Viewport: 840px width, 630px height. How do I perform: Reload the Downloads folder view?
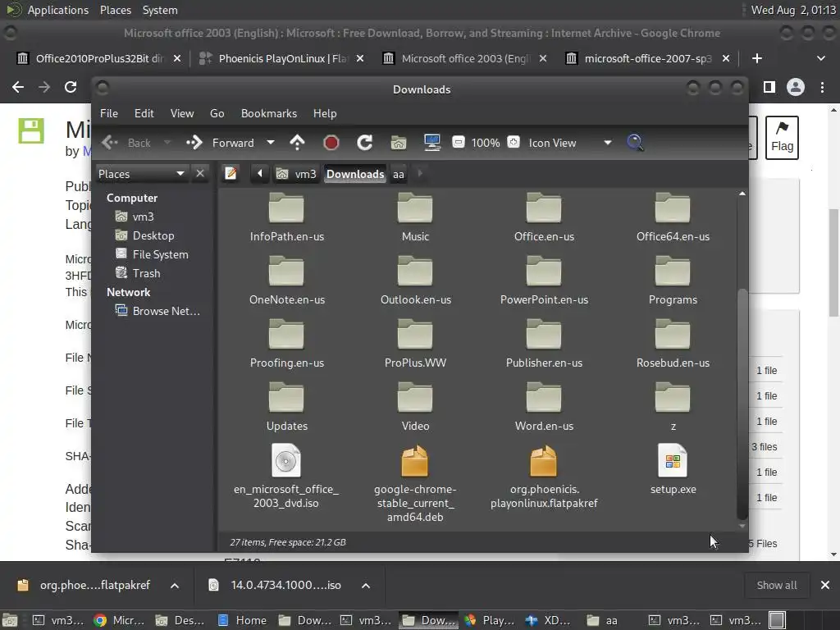(x=364, y=143)
